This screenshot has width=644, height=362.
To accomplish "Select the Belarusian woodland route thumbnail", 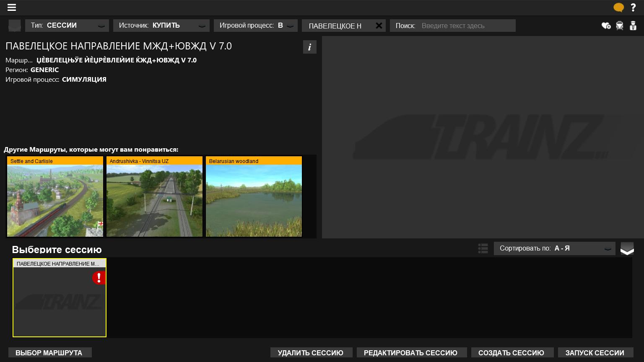I will point(254,197).
